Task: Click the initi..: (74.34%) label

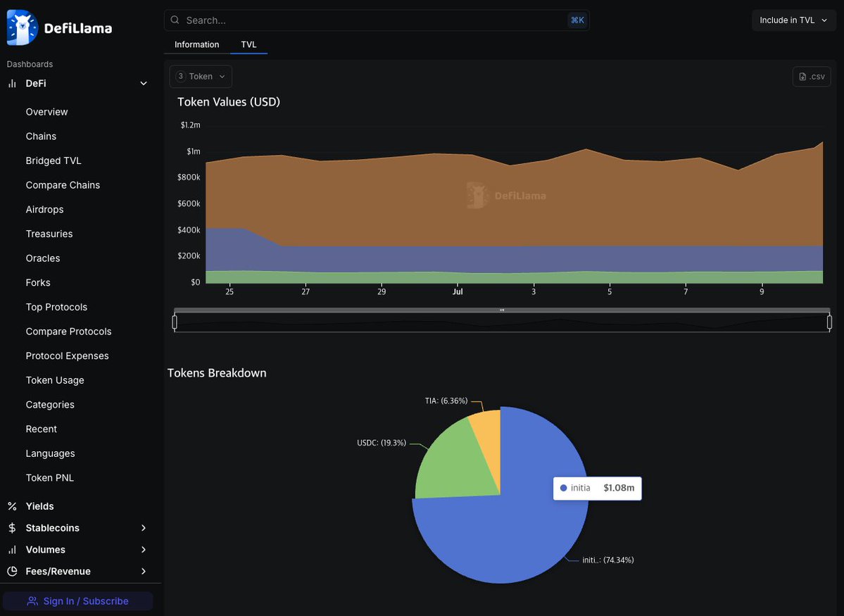Action: pos(608,560)
